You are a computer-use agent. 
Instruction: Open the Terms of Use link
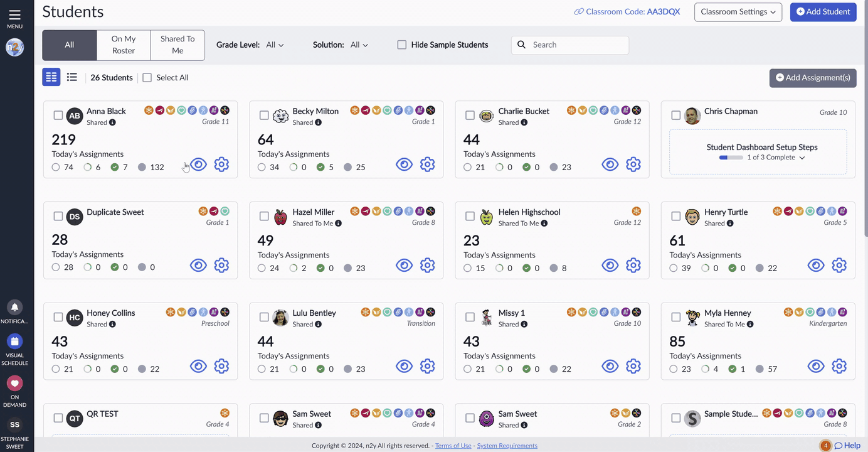(x=453, y=446)
